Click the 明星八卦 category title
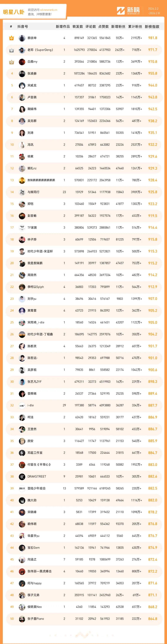167x644 pixels. 14,12
